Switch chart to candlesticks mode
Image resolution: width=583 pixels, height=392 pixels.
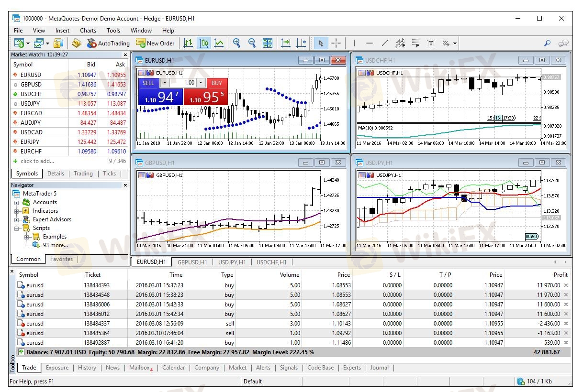204,43
